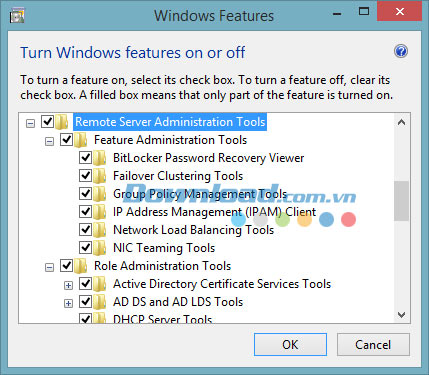Select Role Administration Tools label
The width and height of the screenshot is (429, 375).
coord(162,266)
